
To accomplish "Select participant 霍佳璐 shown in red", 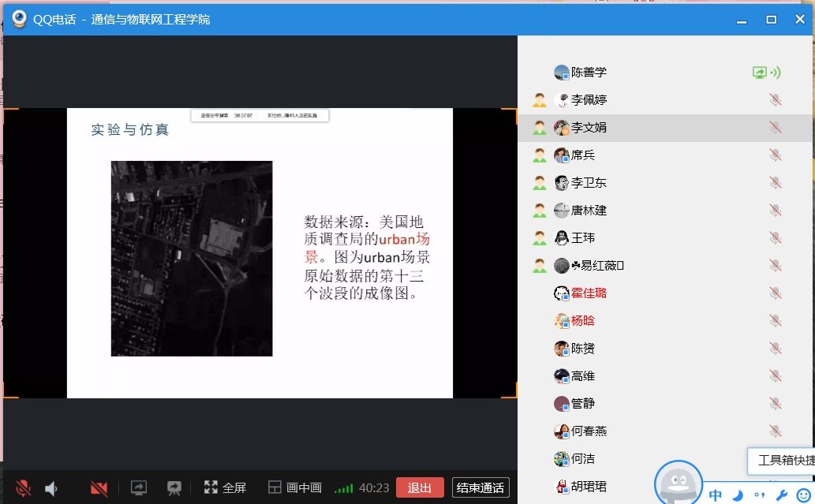I will click(589, 293).
